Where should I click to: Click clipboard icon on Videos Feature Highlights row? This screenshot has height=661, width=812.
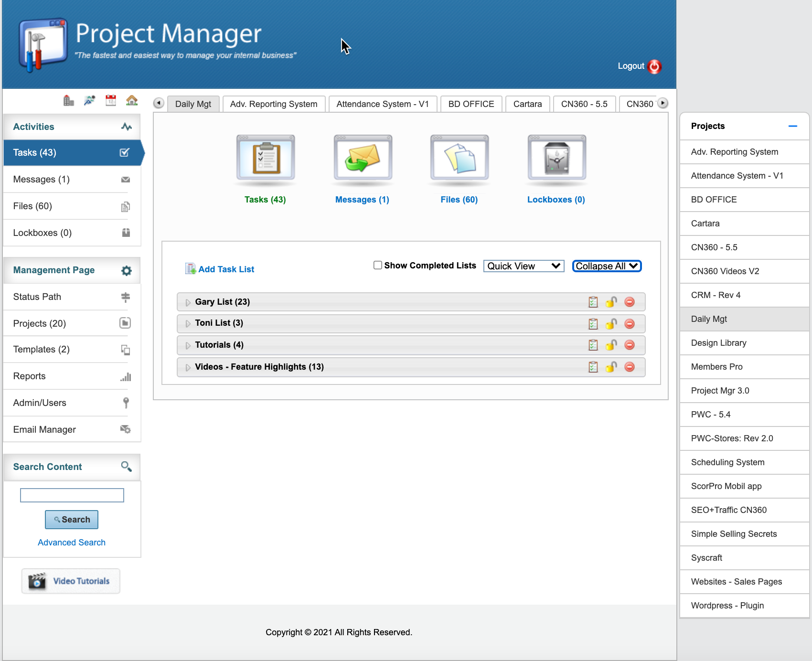coord(593,367)
